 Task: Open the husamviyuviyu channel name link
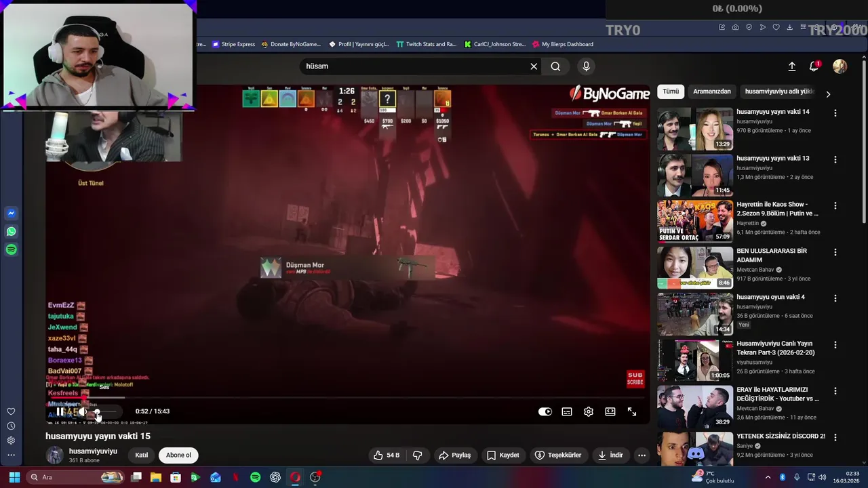tap(93, 451)
